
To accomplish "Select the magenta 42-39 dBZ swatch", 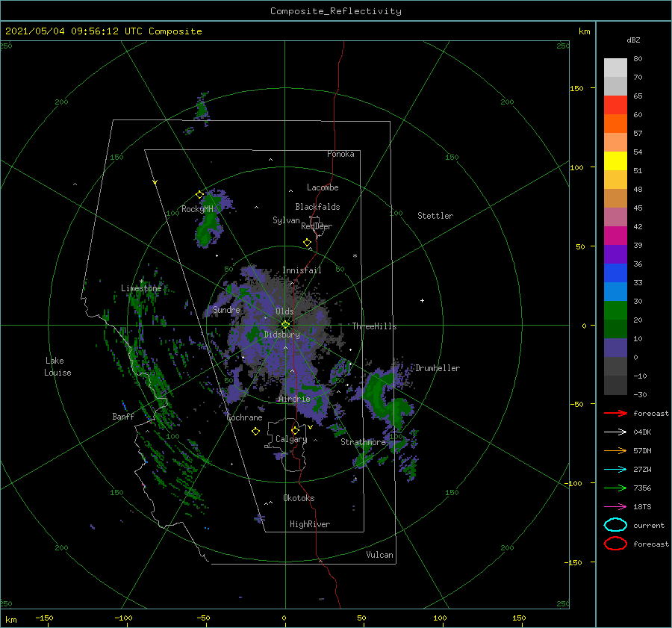I will [x=615, y=236].
